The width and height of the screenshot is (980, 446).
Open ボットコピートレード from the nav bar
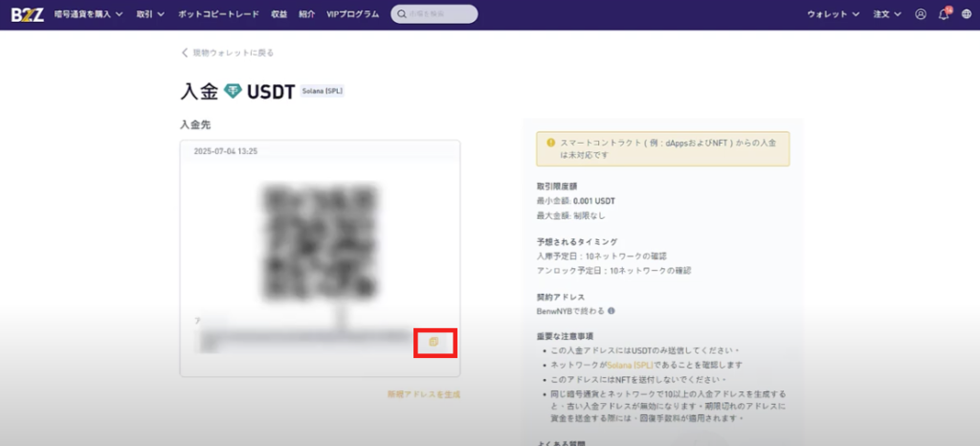[x=218, y=14]
